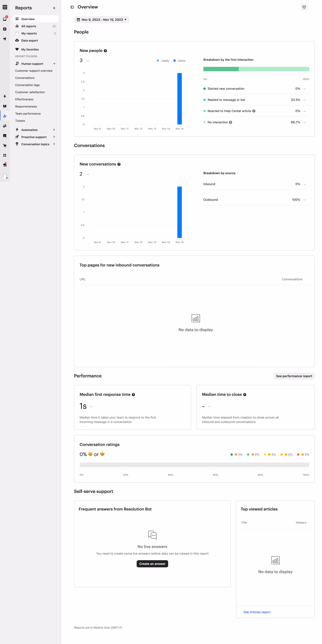Viewport: 322px width, 644px height.
Task: Open help tooltip next to New people
Action: coord(105,51)
